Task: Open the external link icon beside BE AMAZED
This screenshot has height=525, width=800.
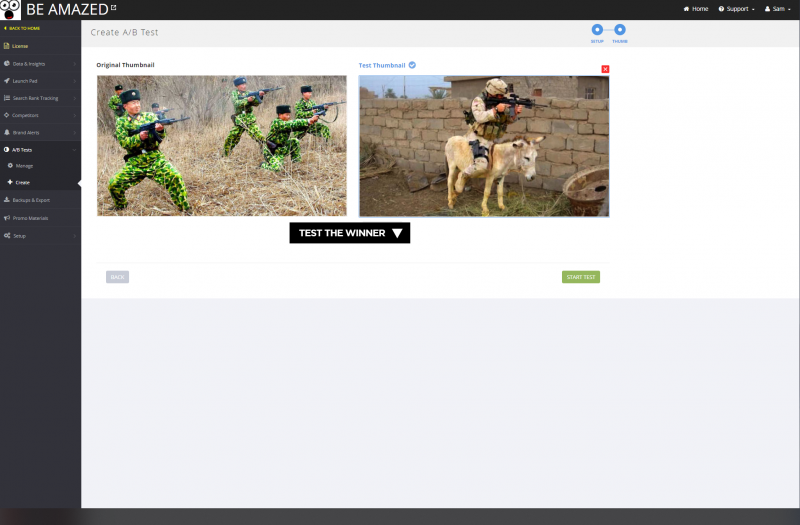Action: click(x=113, y=8)
